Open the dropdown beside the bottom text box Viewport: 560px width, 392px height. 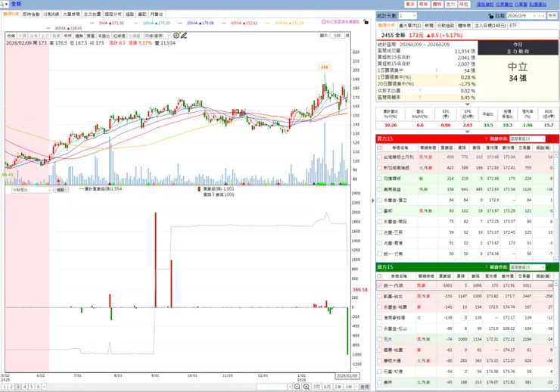click(x=290, y=387)
